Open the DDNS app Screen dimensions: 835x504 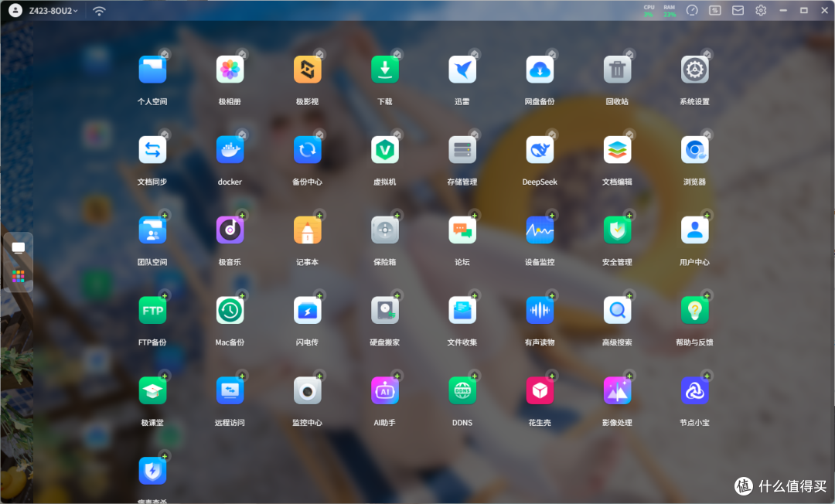(x=462, y=391)
